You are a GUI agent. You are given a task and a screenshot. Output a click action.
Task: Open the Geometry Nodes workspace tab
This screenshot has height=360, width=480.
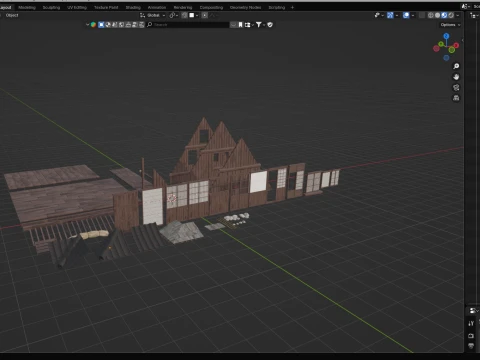click(x=245, y=7)
